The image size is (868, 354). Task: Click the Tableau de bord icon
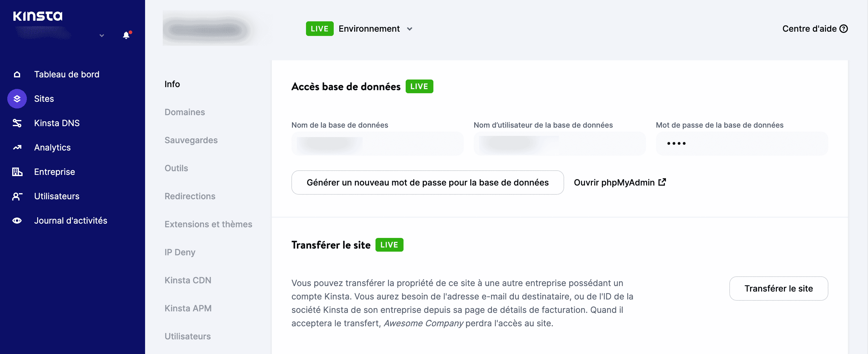point(16,74)
